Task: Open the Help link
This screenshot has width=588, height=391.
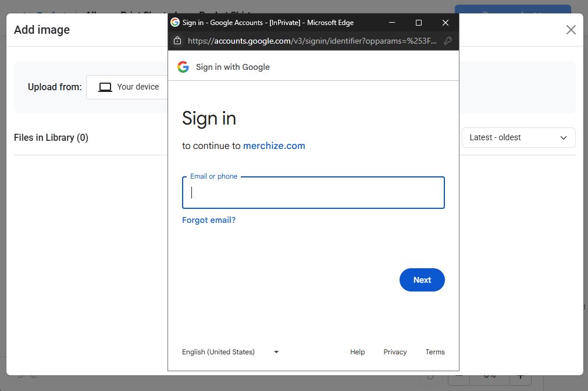Action: click(357, 352)
